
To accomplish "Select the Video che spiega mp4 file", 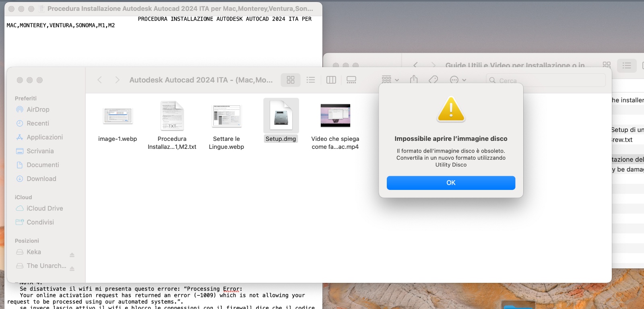I will (x=335, y=127).
